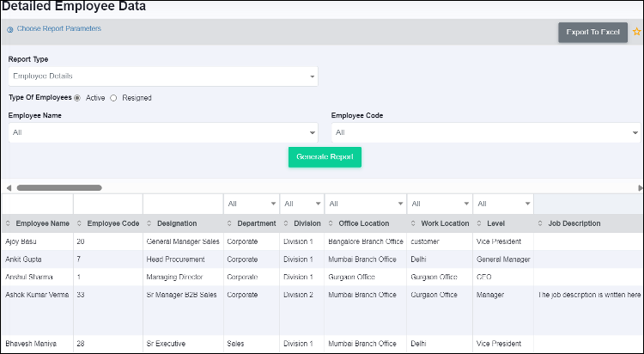Open the Report Type dropdown
The height and width of the screenshot is (354, 644).
pyautogui.click(x=163, y=76)
